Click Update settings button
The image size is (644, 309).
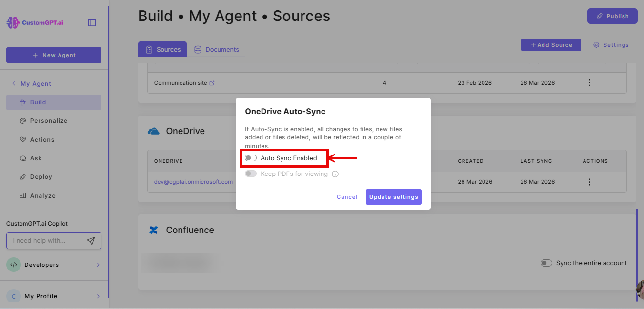coord(394,197)
